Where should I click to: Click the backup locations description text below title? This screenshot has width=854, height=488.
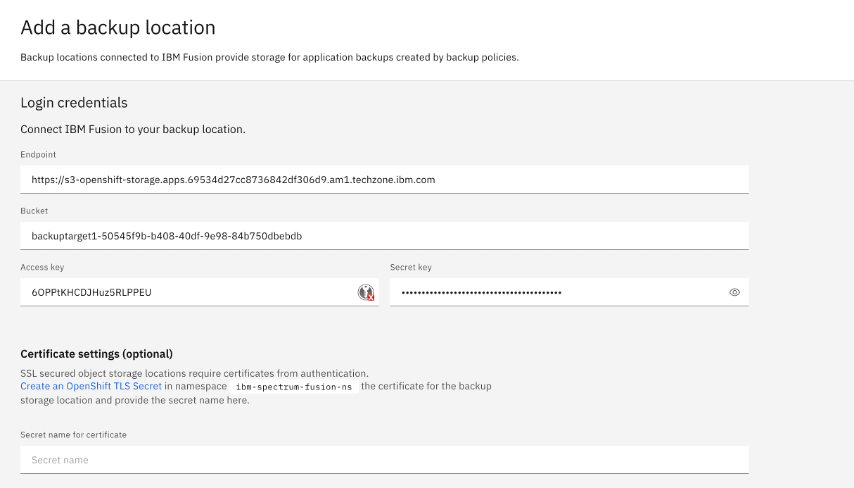[x=269, y=57]
